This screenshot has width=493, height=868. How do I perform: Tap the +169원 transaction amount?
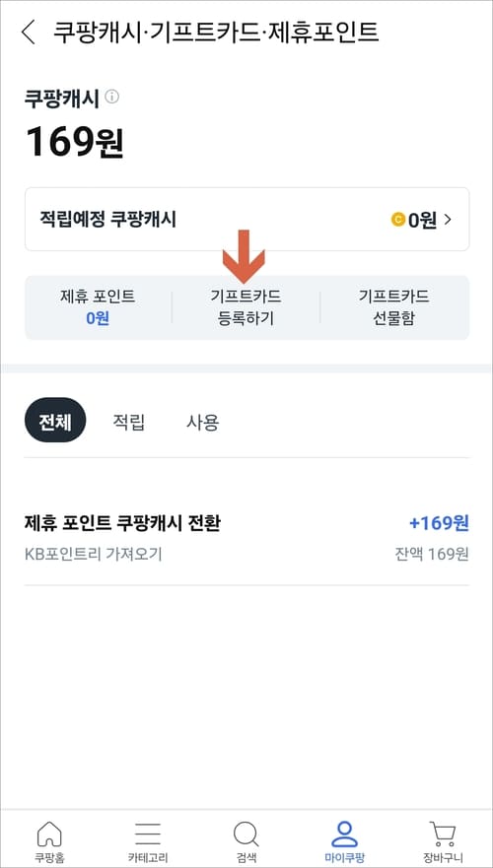point(439,522)
